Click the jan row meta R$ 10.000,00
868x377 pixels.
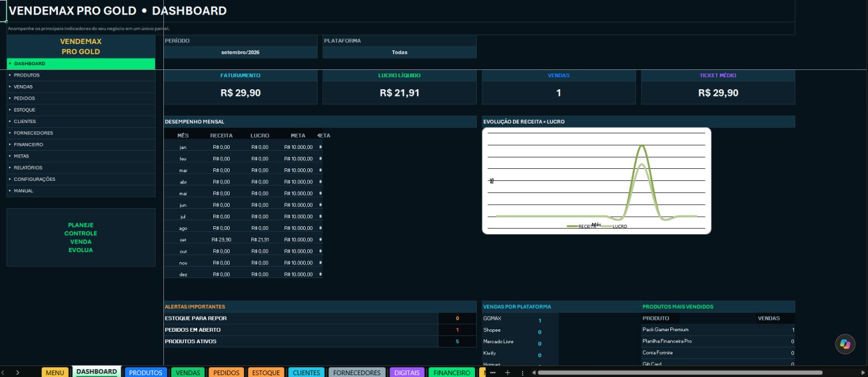298,147
